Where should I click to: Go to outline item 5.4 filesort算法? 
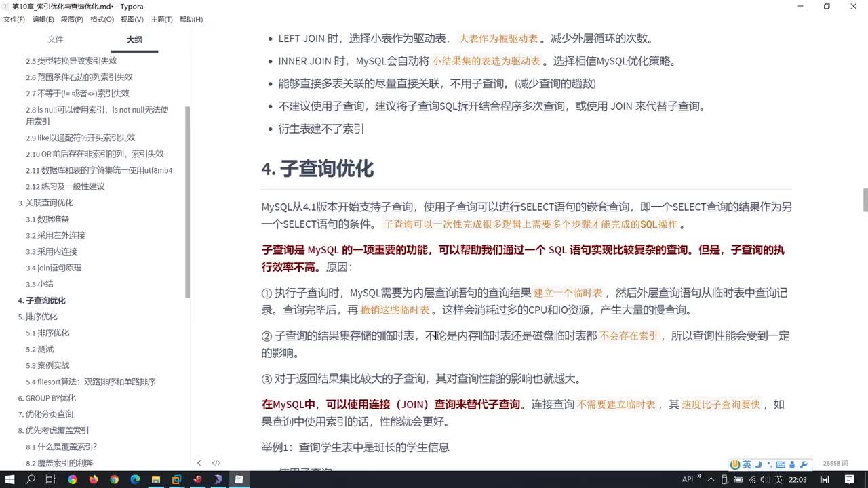pos(91,382)
